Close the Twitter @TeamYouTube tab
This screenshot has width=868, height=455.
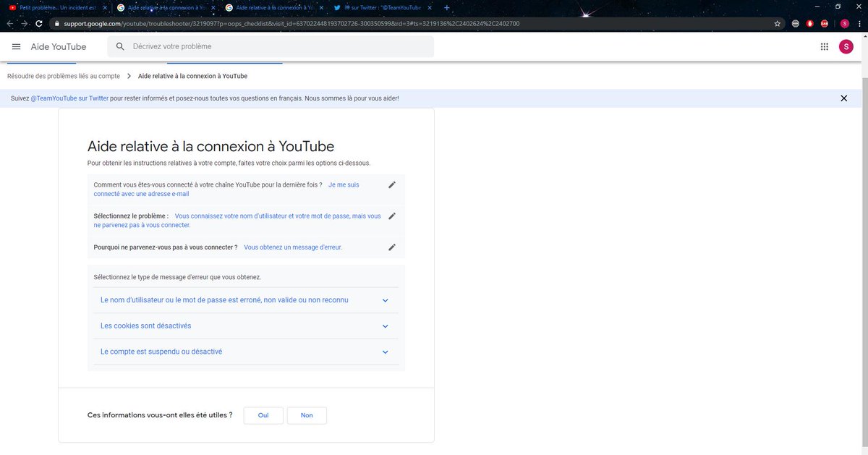[x=429, y=7]
